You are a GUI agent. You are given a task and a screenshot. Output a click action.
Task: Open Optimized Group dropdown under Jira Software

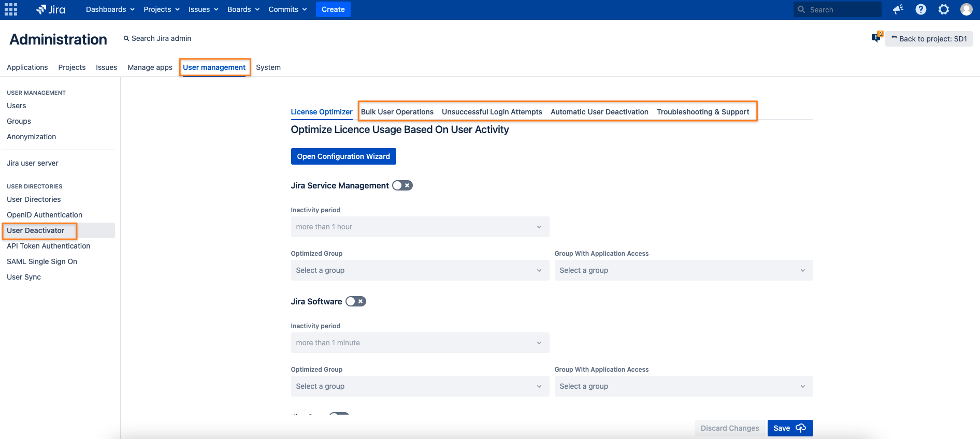(x=420, y=386)
